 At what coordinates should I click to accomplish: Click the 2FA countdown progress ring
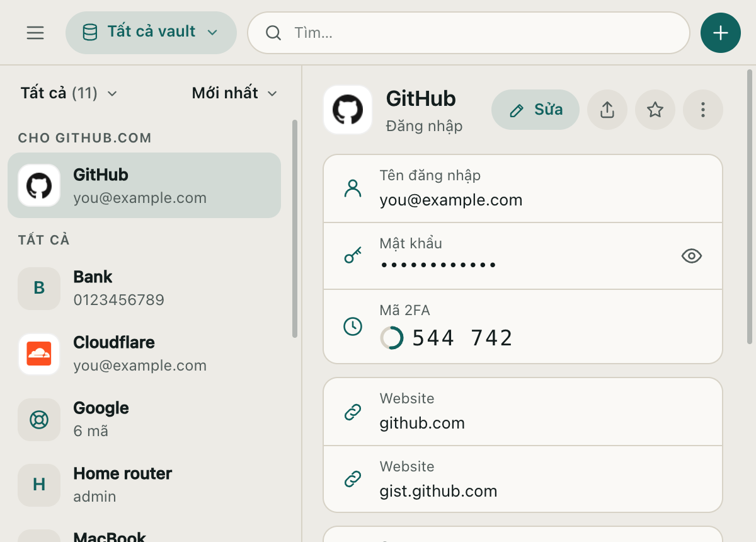click(392, 338)
